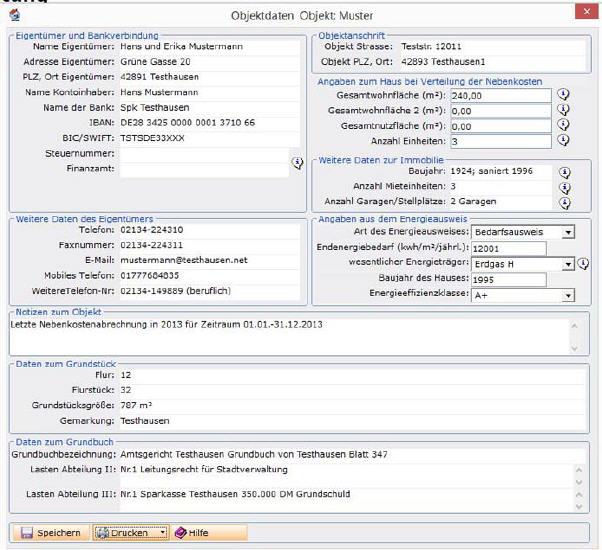Click Baujahr field 1924; saniert 1996
The image size is (602, 550).
coord(501,171)
